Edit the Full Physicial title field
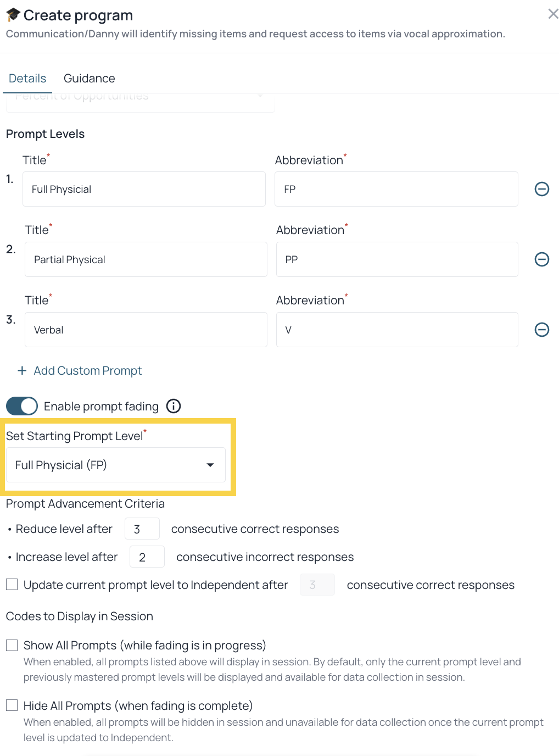559x756 pixels. (x=144, y=189)
